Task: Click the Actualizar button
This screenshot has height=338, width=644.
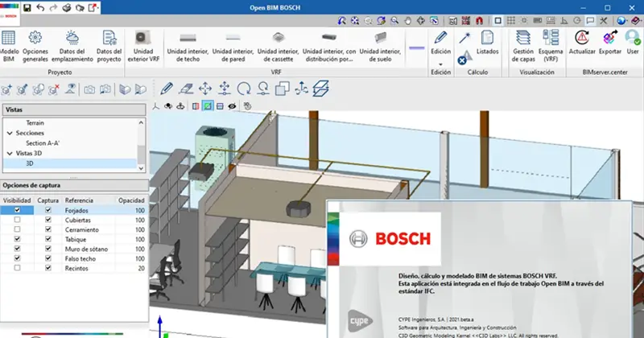Action: [582, 43]
